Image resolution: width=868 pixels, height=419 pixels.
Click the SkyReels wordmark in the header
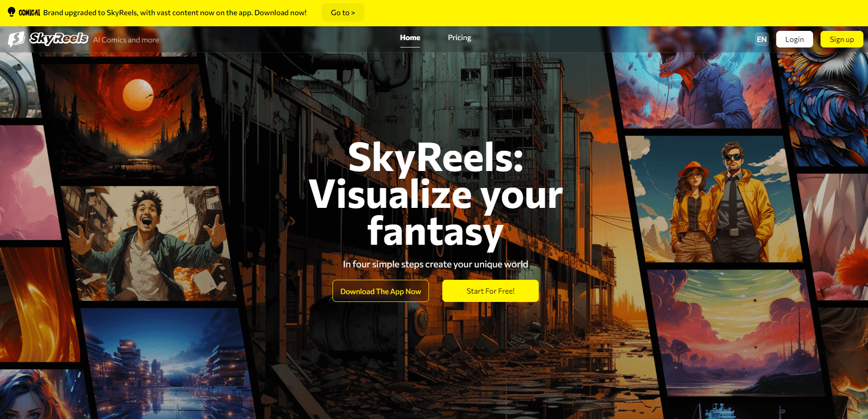pos(59,39)
